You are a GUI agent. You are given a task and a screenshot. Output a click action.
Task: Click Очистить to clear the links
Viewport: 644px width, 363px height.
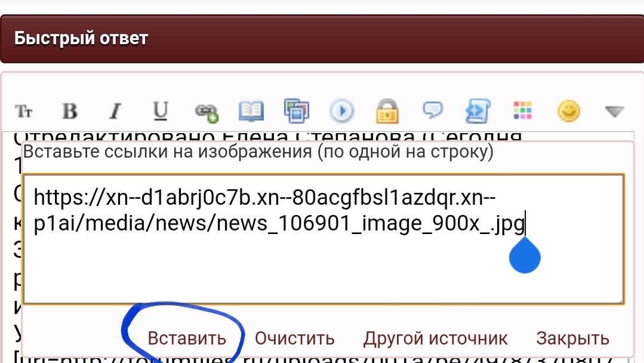coord(294,339)
